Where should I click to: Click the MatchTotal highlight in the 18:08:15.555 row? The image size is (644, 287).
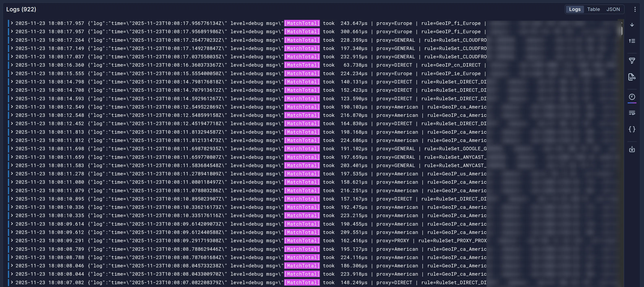click(302, 74)
